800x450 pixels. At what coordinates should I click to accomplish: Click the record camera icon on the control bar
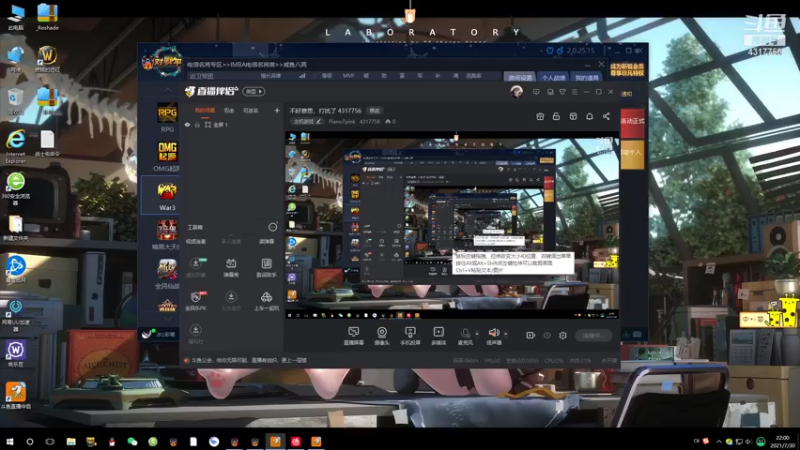point(530,335)
